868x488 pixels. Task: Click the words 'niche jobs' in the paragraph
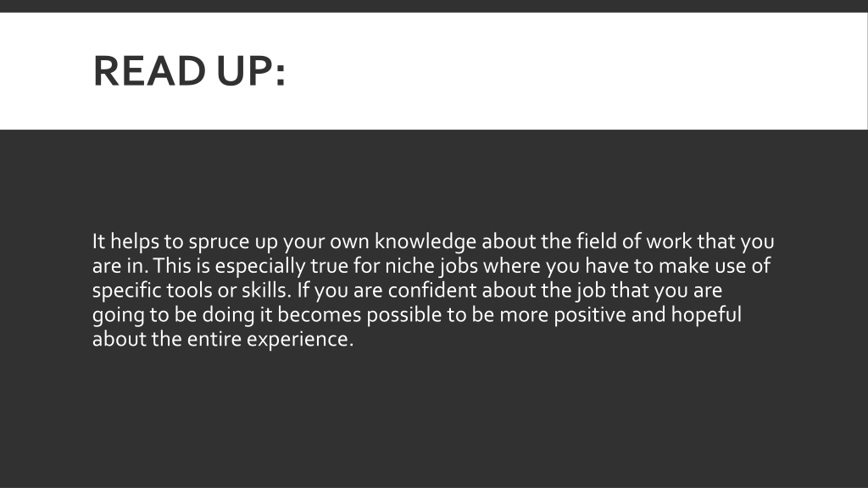point(431,266)
